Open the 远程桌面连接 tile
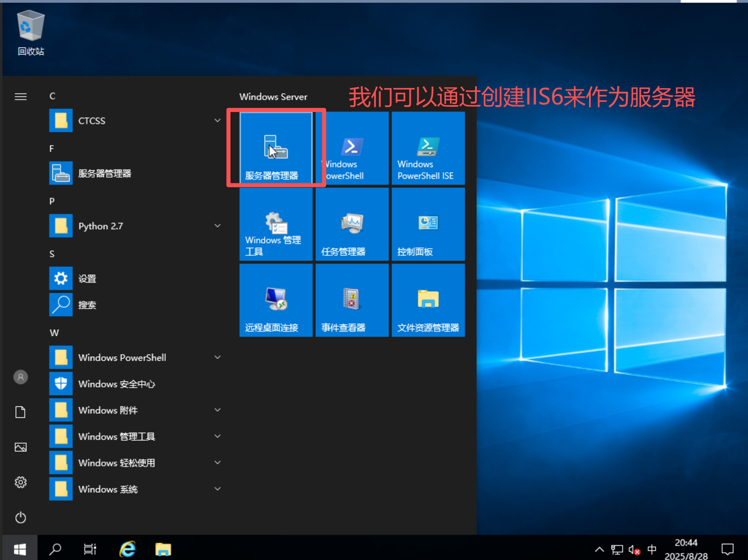Image resolution: width=748 pixels, height=560 pixels. tap(276, 300)
